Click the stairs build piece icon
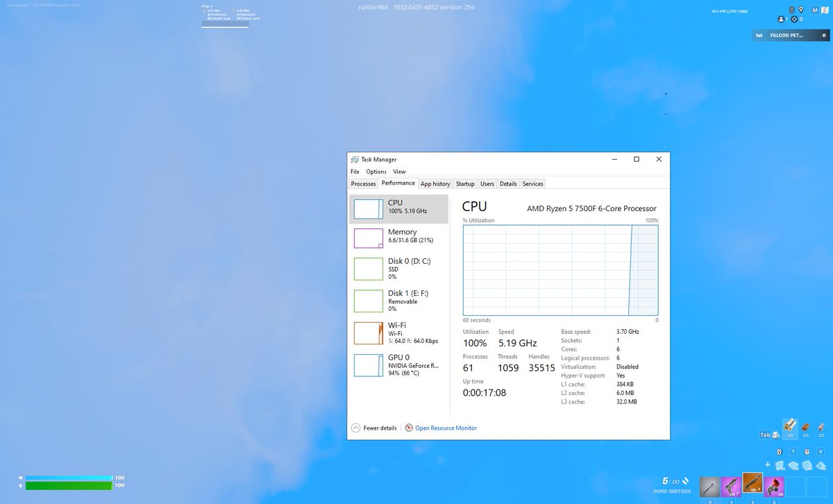Image resolution: width=833 pixels, height=504 pixels. click(x=807, y=466)
